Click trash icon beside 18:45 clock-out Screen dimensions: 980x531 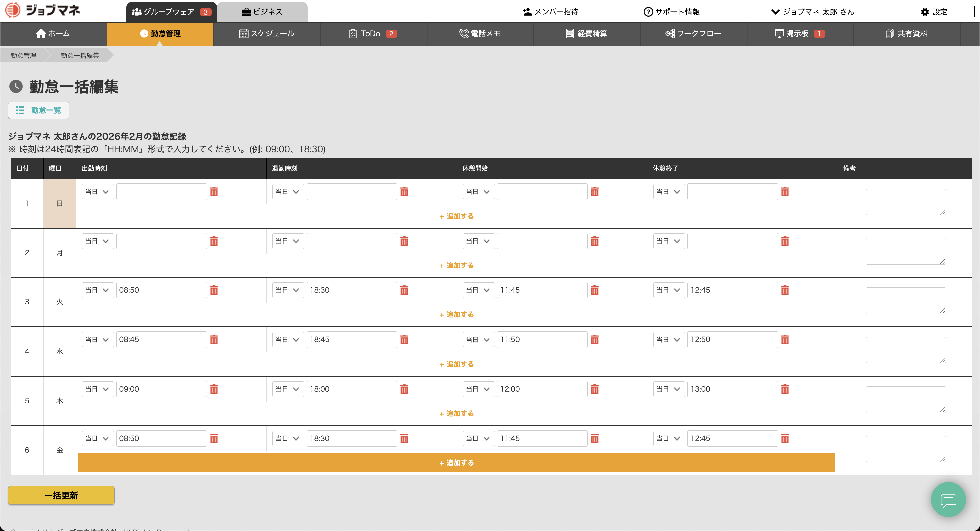[x=404, y=340]
